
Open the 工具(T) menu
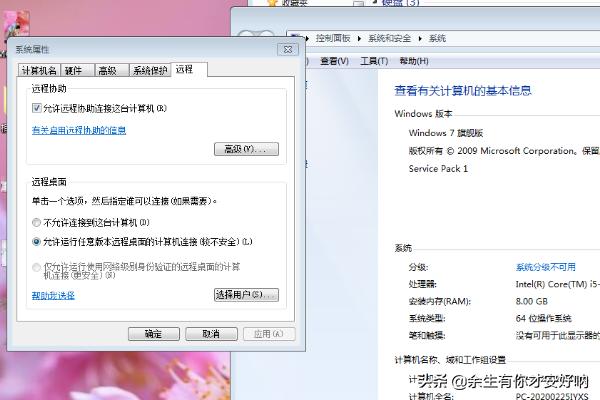[373, 61]
